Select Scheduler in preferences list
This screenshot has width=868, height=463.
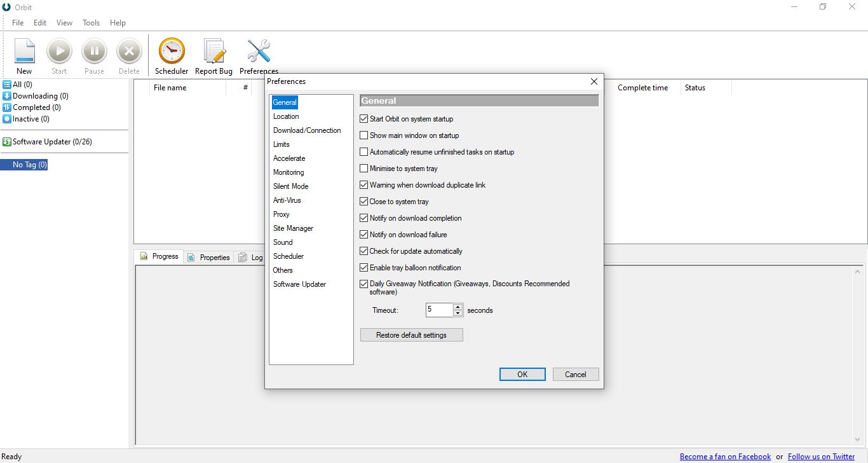pyautogui.click(x=288, y=256)
